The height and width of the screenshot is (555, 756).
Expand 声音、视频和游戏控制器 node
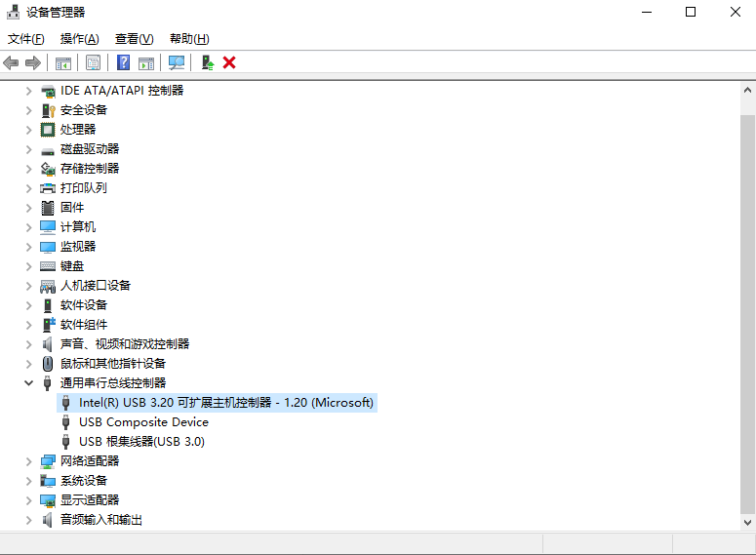pos(29,344)
